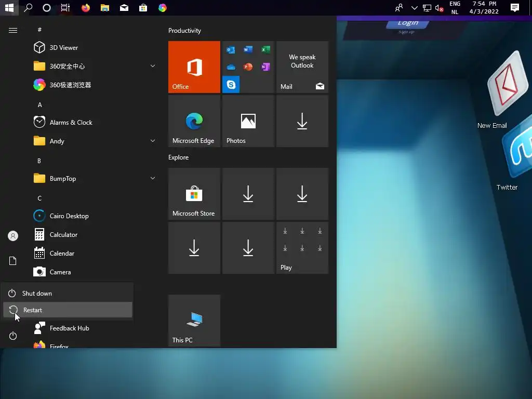Click the letter C section header
The height and width of the screenshot is (399, 532).
click(39, 198)
